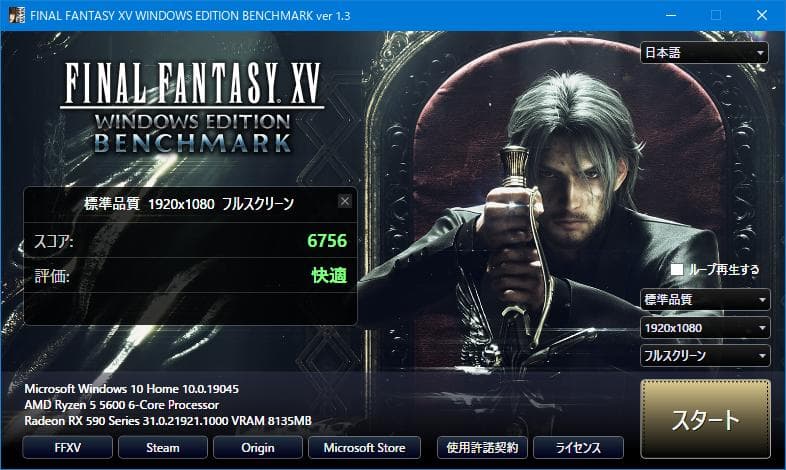Click the 快適 rating text
This screenshot has height=470, width=786.
pyautogui.click(x=329, y=275)
